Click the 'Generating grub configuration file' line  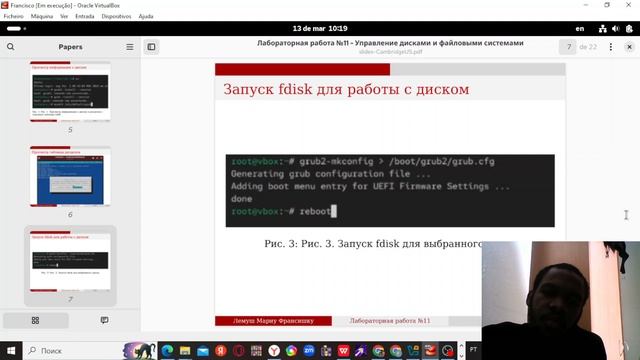(331, 174)
